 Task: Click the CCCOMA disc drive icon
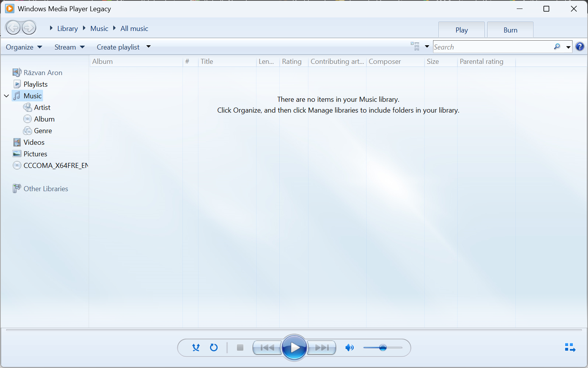point(17,165)
